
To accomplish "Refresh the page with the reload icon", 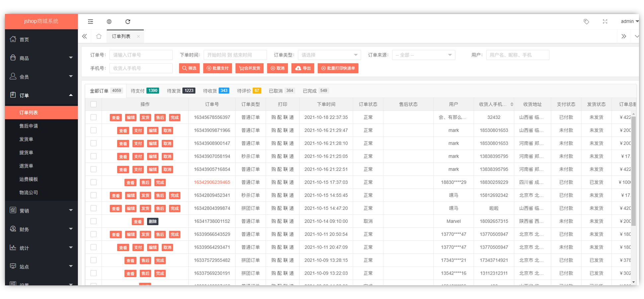I will coord(128,22).
